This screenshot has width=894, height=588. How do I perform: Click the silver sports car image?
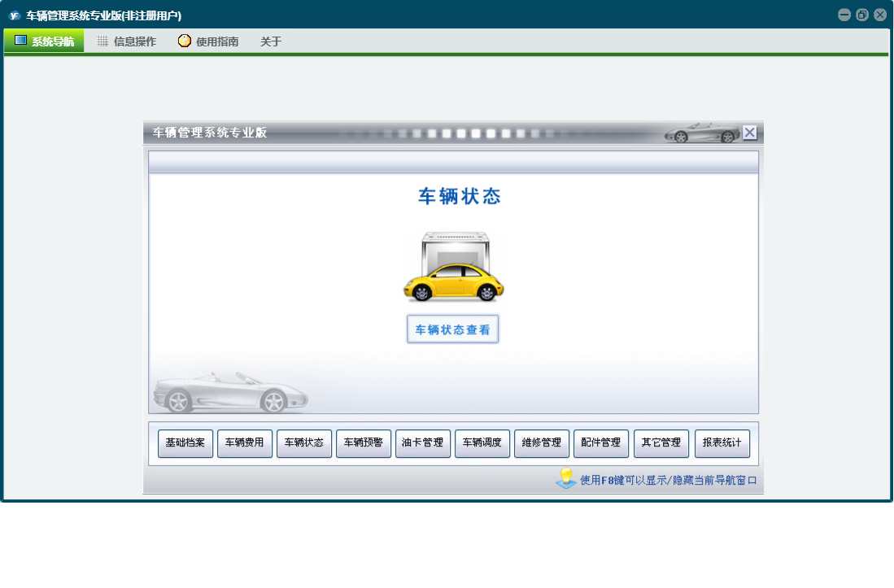pos(229,393)
